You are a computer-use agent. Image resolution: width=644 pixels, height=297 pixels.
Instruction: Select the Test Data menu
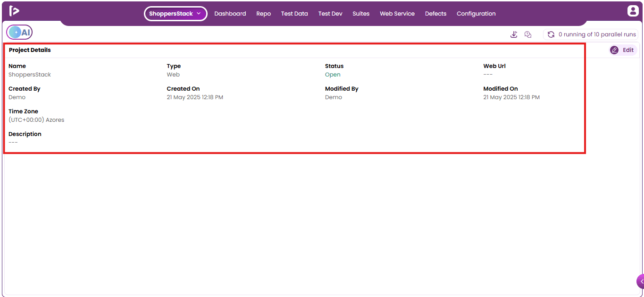point(294,14)
